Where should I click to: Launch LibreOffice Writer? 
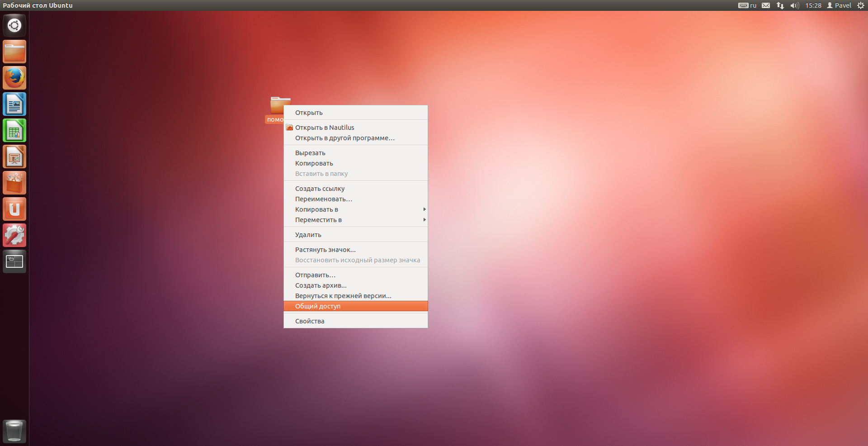(14, 104)
